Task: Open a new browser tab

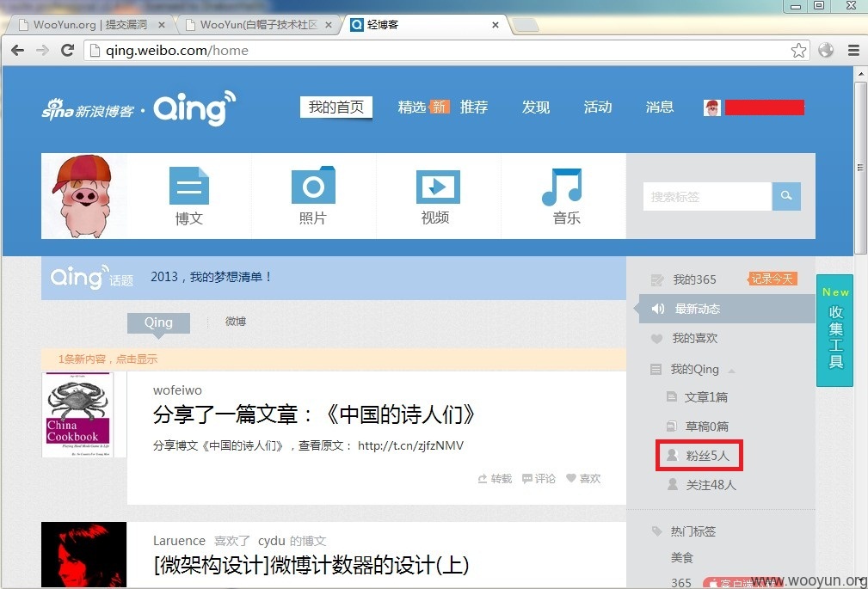Action: [x=525, y=25]
